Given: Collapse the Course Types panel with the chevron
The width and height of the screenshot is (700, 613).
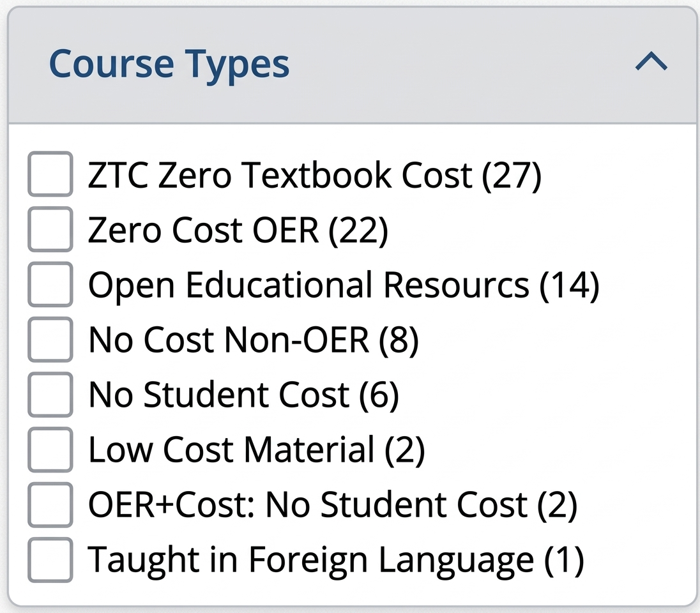Looking at the screenshot, I should (651, 62).
